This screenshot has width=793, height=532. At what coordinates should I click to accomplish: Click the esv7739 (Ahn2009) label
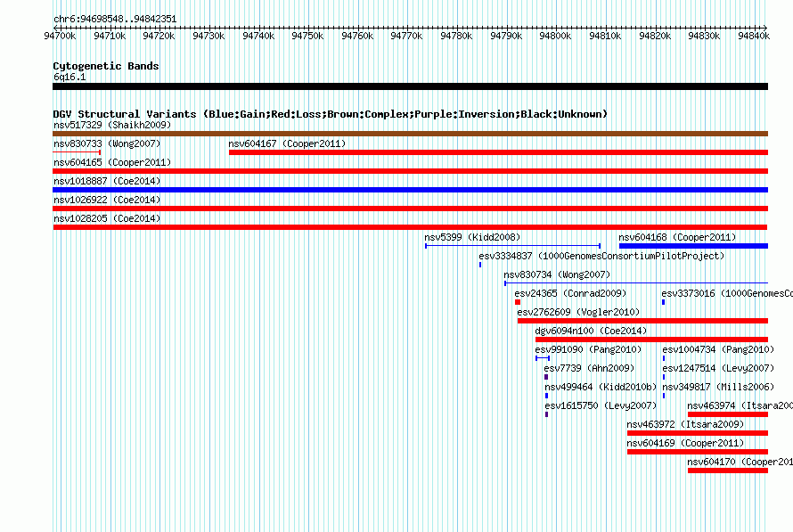pos(589,368)
